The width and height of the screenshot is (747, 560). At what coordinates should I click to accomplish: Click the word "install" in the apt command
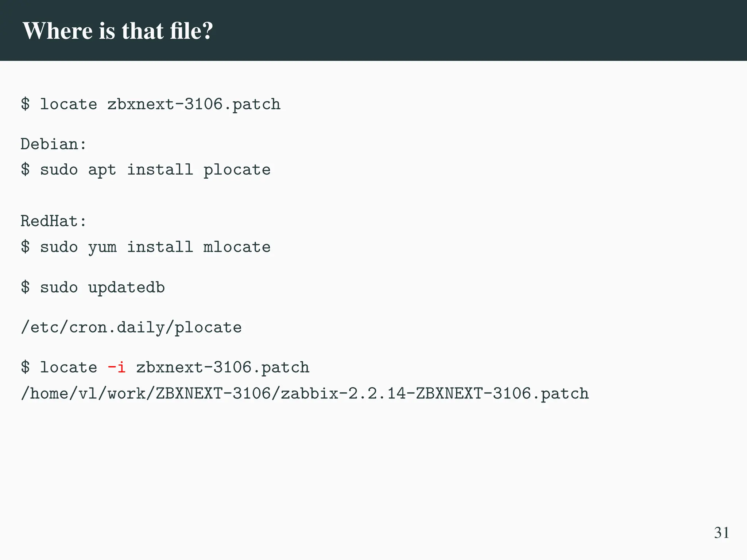pyautogui.click(x=160, y=170)
